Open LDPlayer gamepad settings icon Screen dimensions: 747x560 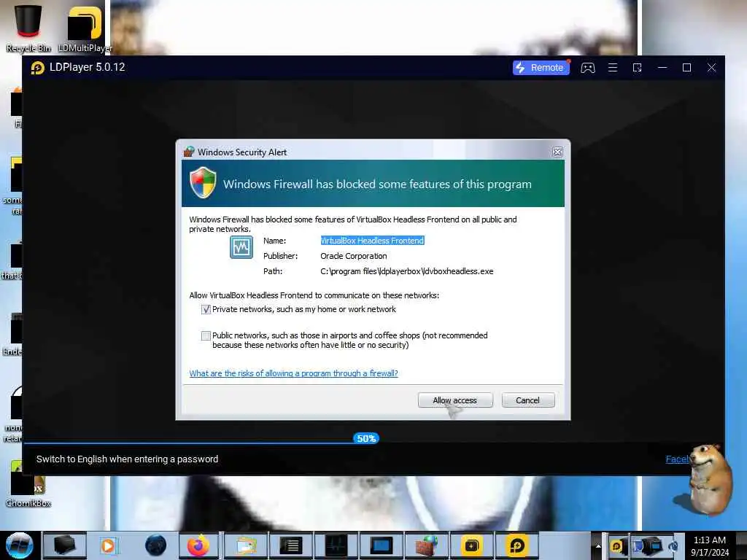(588, 68)
